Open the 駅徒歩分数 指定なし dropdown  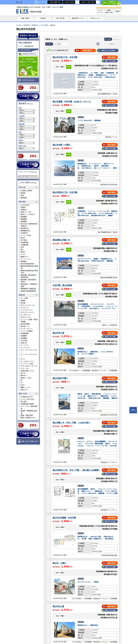pos(27,149)
